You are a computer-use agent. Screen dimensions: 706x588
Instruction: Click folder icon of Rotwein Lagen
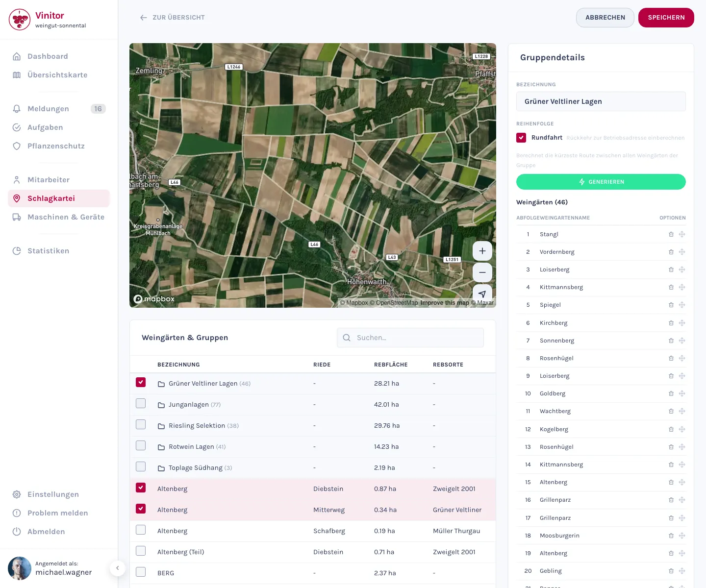161,447
